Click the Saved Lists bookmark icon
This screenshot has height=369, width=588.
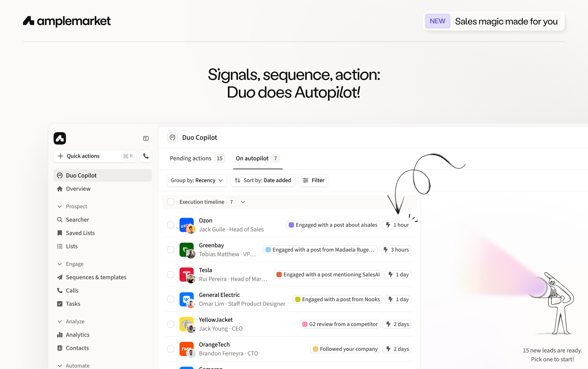60,233
